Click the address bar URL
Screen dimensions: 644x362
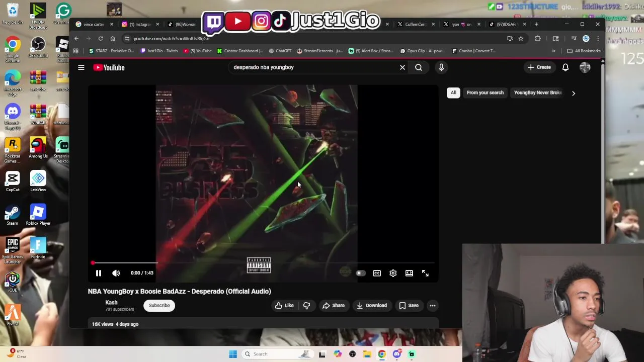pos(171,39)
